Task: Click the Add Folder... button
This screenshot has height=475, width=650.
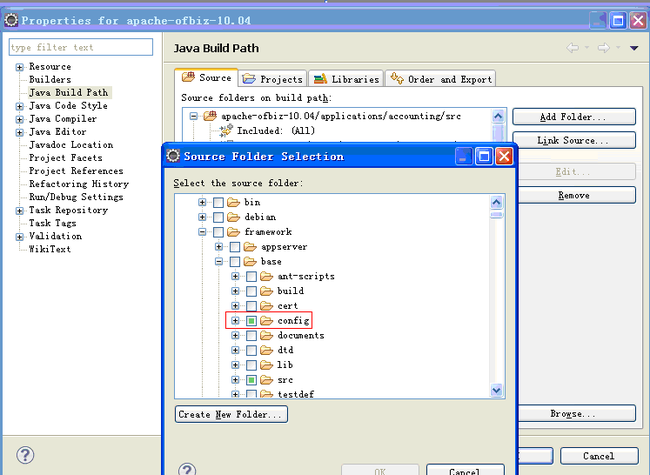Action: tap(574, 117)
